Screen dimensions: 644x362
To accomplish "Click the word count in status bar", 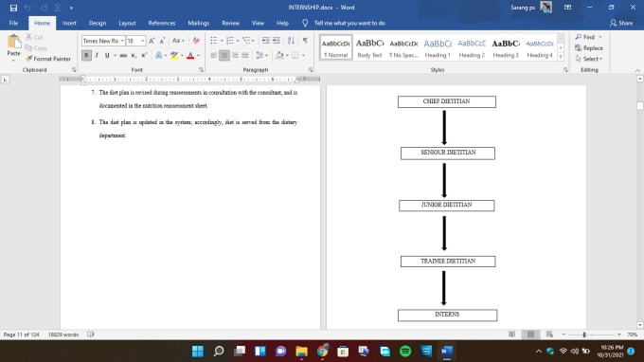I will [x=63, y=335].
